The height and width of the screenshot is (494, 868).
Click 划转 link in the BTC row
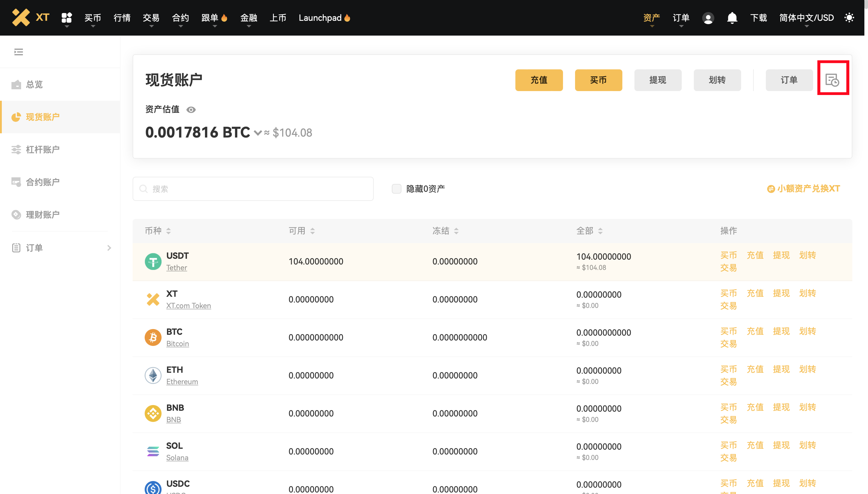(x=808, y=331)
